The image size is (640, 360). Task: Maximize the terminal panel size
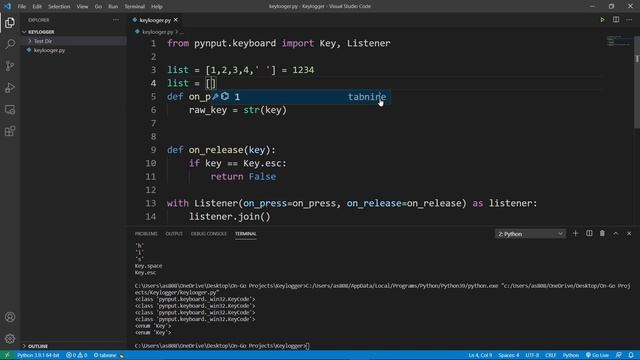pyautogui.click(x=616, y=233)
